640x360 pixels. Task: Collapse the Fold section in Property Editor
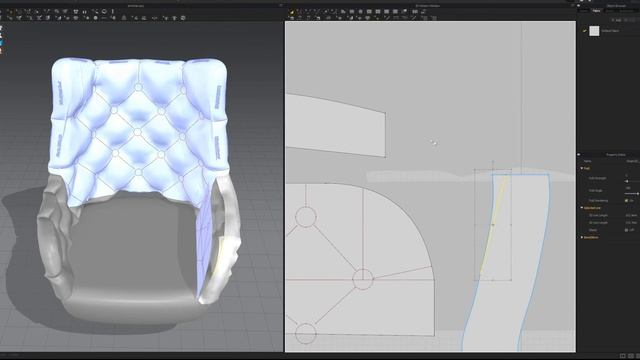(582, 168)
